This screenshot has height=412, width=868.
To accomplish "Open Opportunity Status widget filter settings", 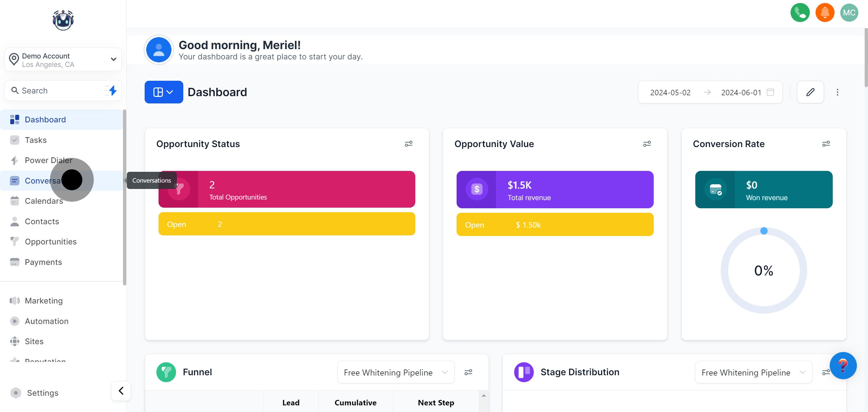I will [408, 144].
